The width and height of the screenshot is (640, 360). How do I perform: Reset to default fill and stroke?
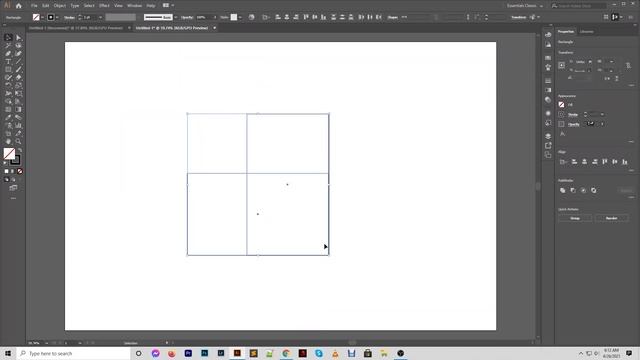tap(5, 163)
